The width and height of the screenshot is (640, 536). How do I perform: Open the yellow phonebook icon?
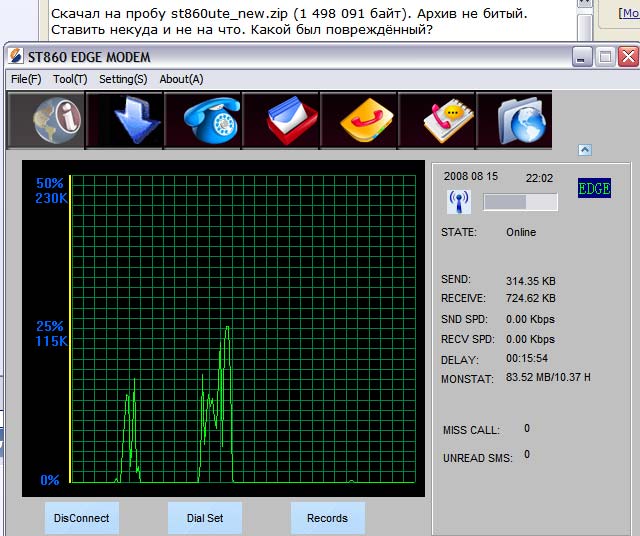359,120
